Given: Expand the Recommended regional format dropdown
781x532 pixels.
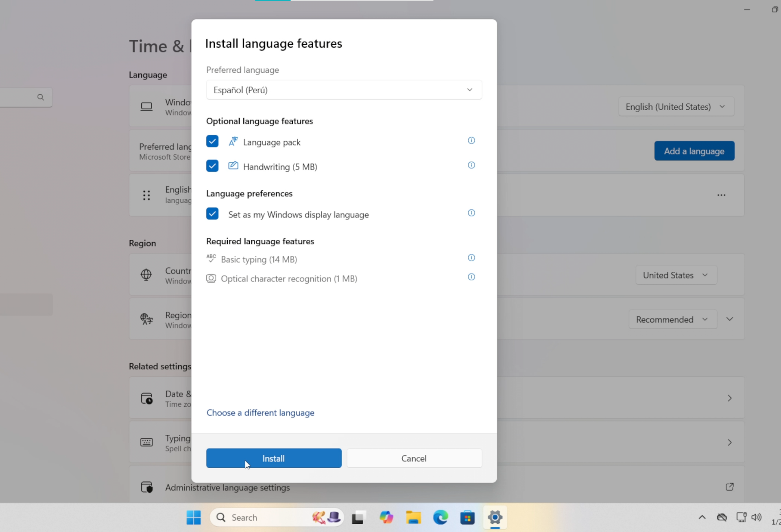Looking at the screenshot, I should [x=672, y=319].
